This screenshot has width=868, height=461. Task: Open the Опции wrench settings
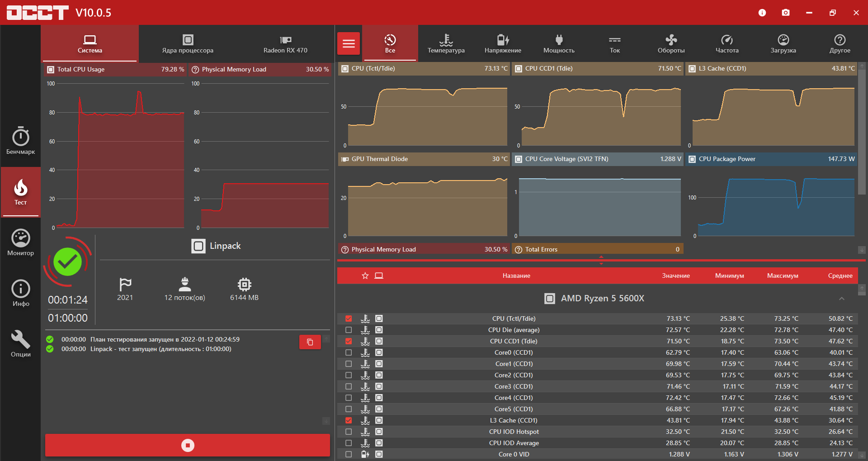point(20,344)
